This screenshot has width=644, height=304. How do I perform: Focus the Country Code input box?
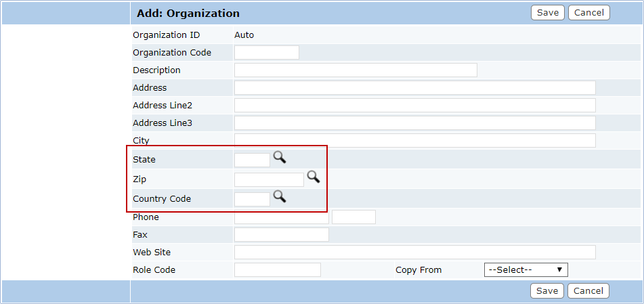tap(252, 199)
